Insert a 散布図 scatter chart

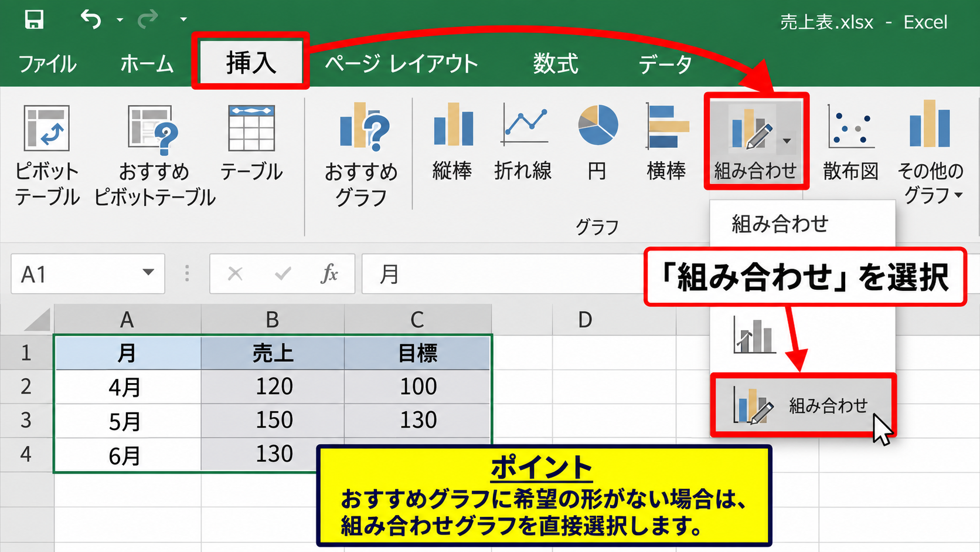(x=851, y=142)
